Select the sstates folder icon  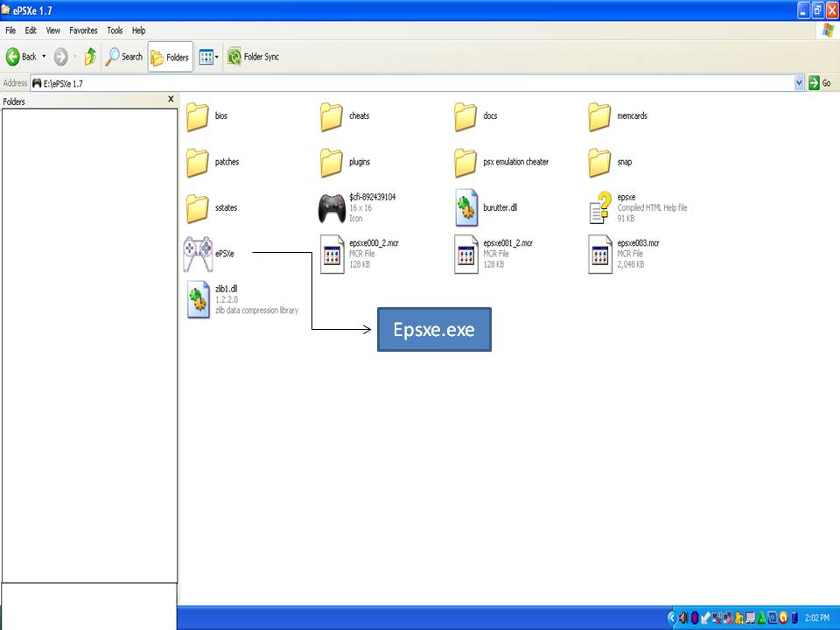click(197, 209)
